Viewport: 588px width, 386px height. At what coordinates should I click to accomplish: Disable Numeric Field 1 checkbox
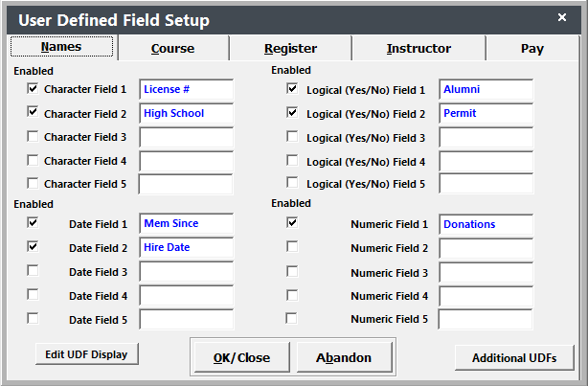pyautogui.click(x=292, y=222)
